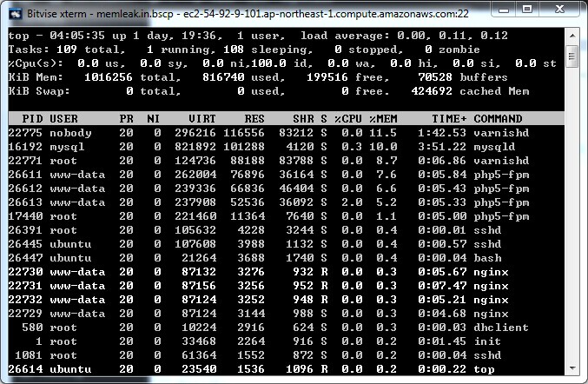The image size is (588, 384).
Task: Click PID 26445 in the list
Action: 25,244
